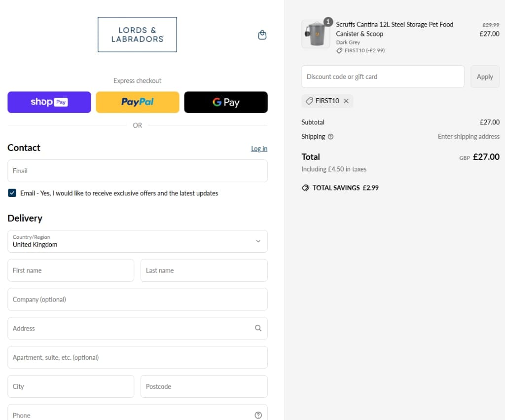Viewport: 505px width, 420px height.
Task: Click the struck-through £29.99 price
Action: (x=491, y=25)
